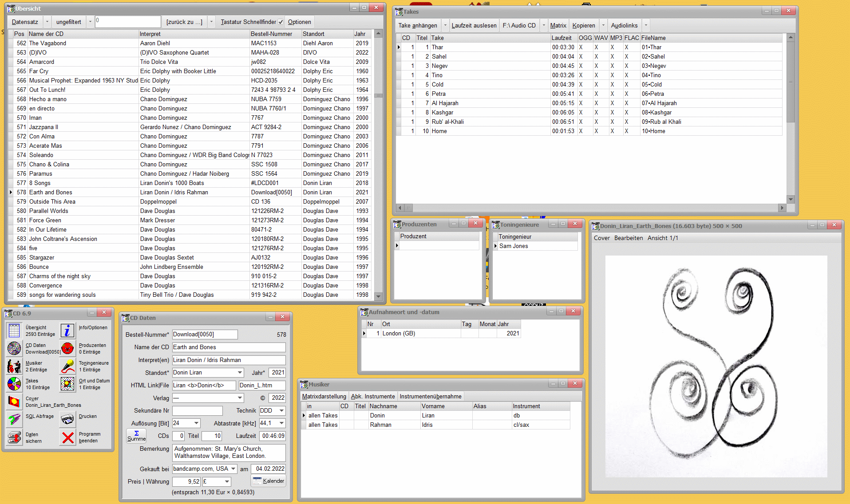
Task: Open Toningenieure via the microphone icon
Action: click(67, 366)
